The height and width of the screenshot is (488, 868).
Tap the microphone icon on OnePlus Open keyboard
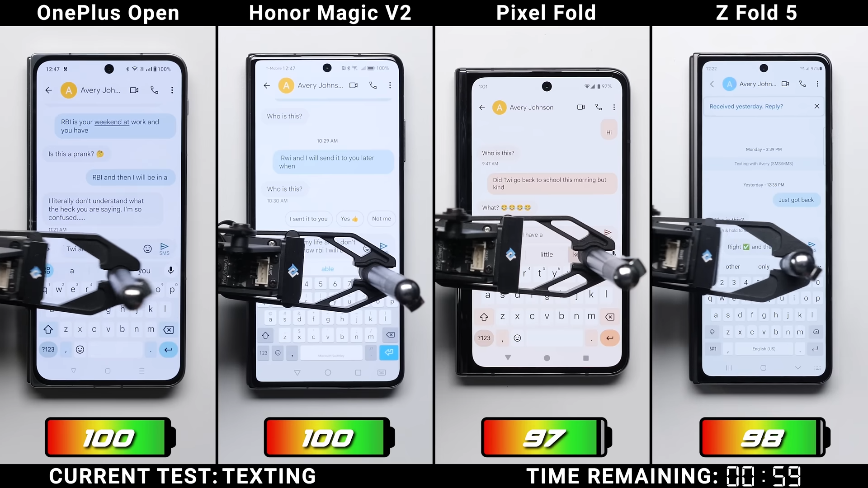170,271
